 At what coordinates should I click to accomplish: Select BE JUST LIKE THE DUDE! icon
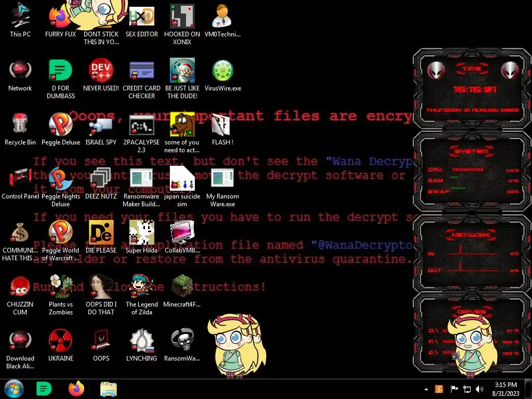click(x=182, y=79)
